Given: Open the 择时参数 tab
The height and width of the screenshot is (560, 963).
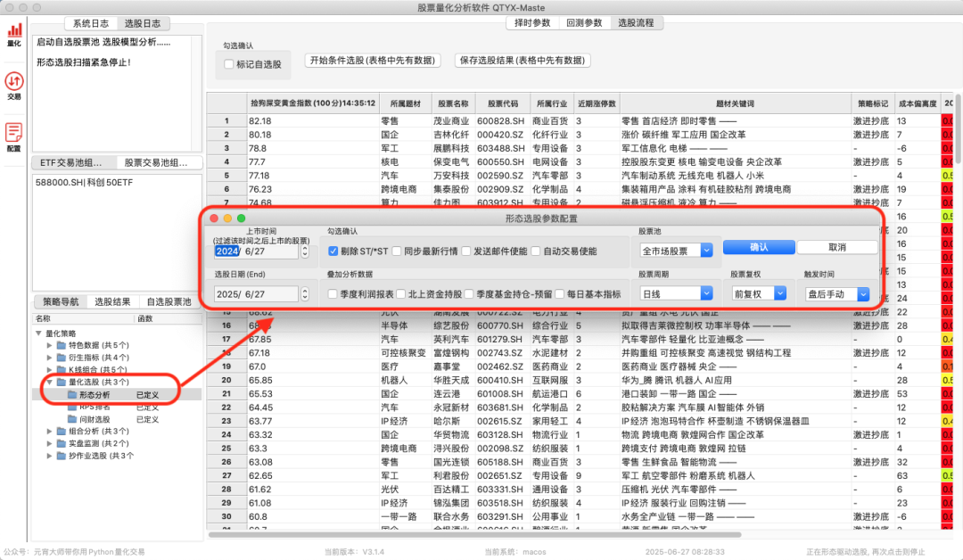Looking at the screenshot, I should [532, 22].
